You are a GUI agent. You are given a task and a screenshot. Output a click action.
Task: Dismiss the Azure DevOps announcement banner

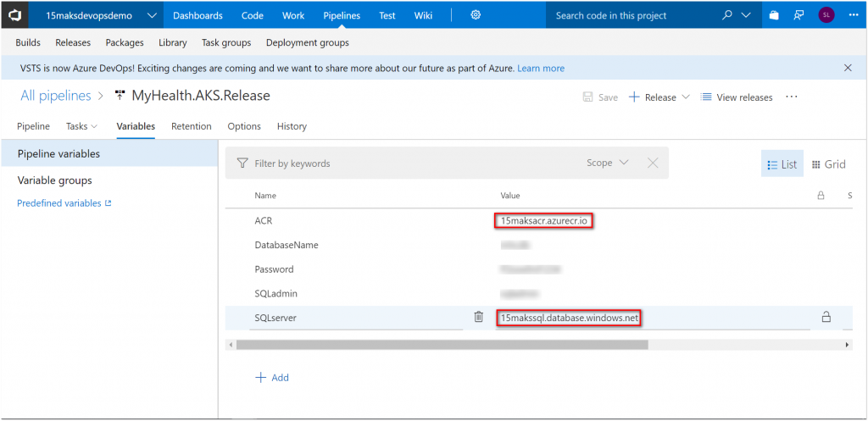click(x=848, y=68)
